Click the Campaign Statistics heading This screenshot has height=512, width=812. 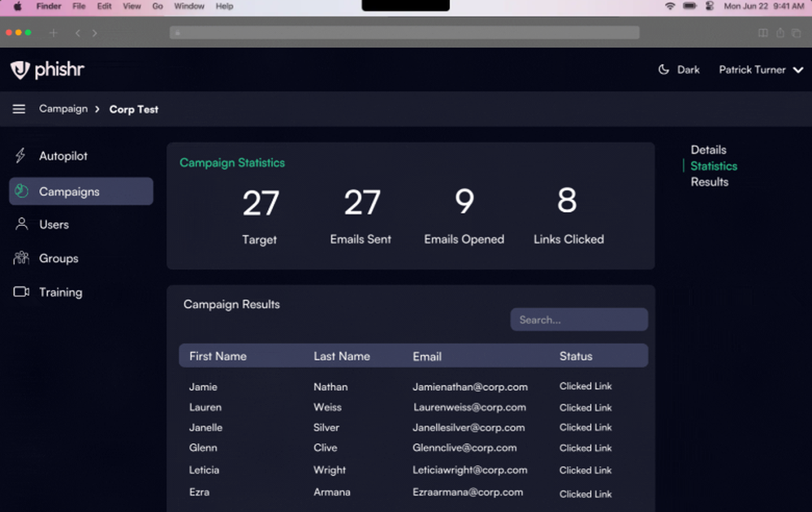tap(232, 163)
